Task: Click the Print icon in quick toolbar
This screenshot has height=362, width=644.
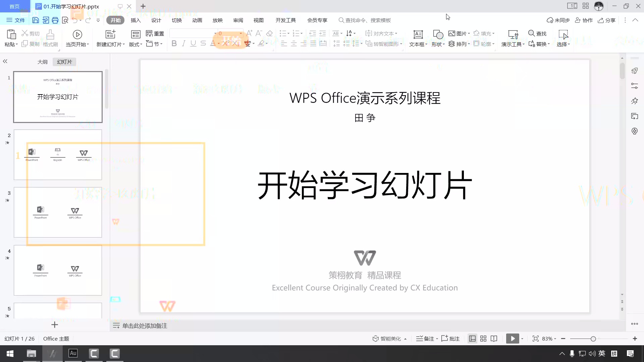Action: (x=55, y=20)
